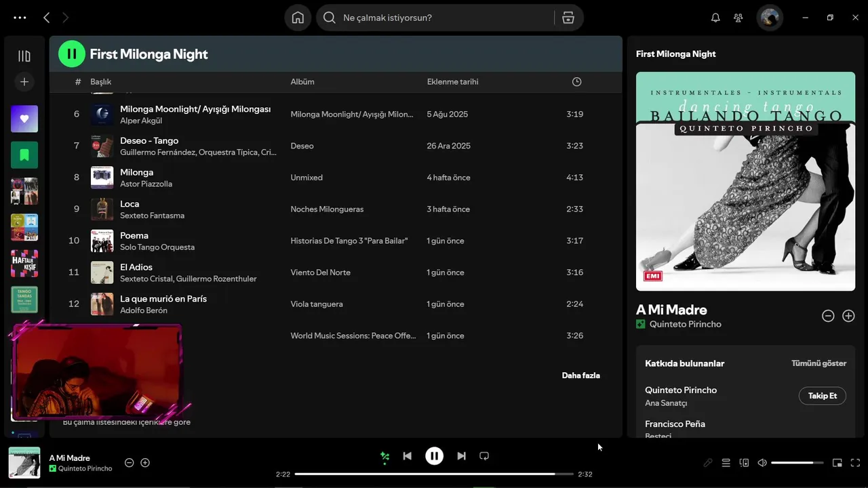The height and width of the screenshot is (488, 868).
Task: Create a new playlist with plus icon
Action: coord(24,82)
